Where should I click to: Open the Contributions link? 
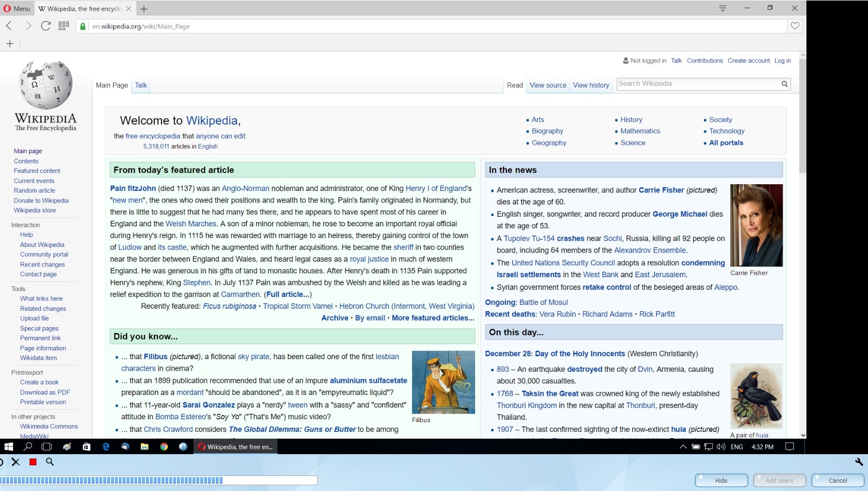tap(705, 61)
